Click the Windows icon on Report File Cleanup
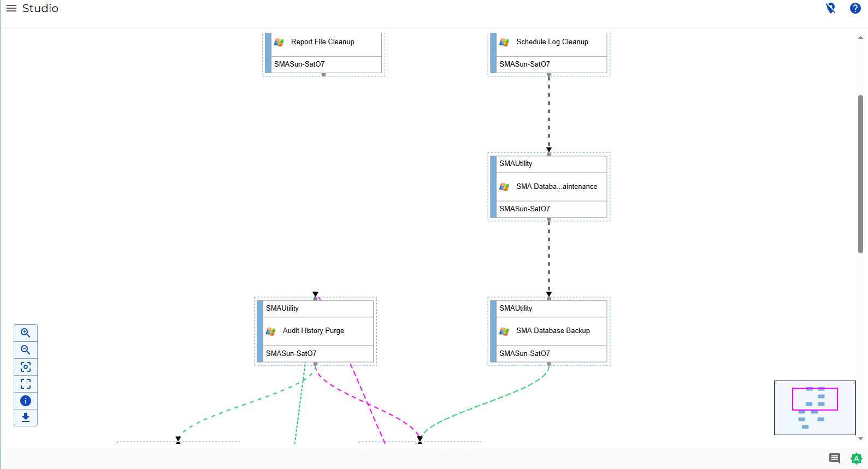Image resolution: width=868 pixels, height=469 pixels. 279,42
